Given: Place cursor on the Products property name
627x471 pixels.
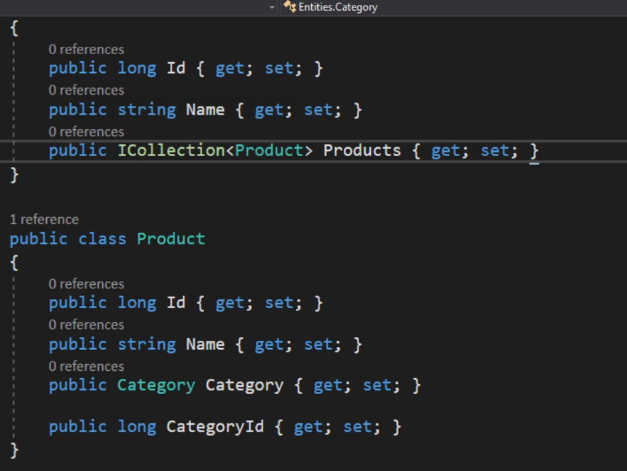Looking at the screenshot, I should coord(362,151).
